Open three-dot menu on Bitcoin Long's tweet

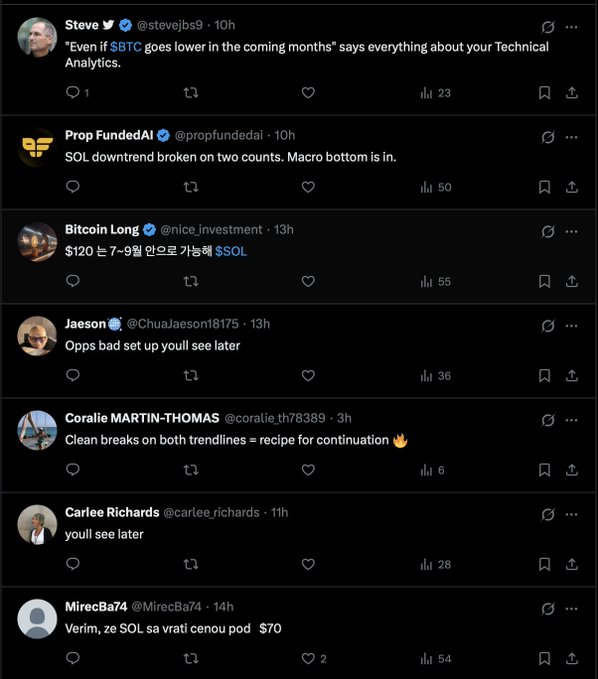571,232
